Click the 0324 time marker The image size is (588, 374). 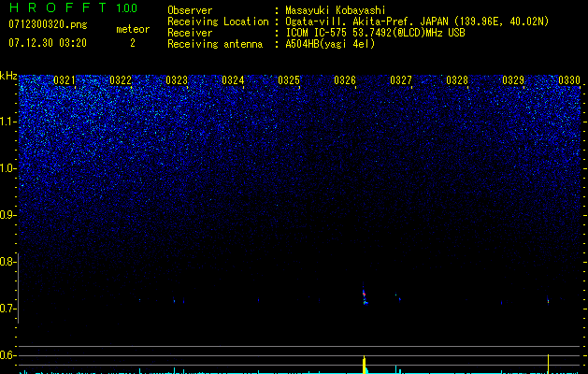(233, 80)
